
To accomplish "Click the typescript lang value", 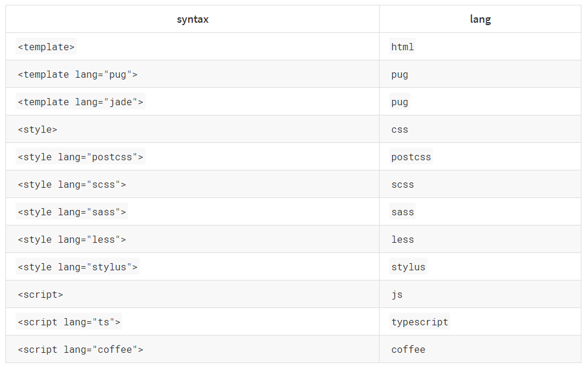I will (x=419, y=322).
